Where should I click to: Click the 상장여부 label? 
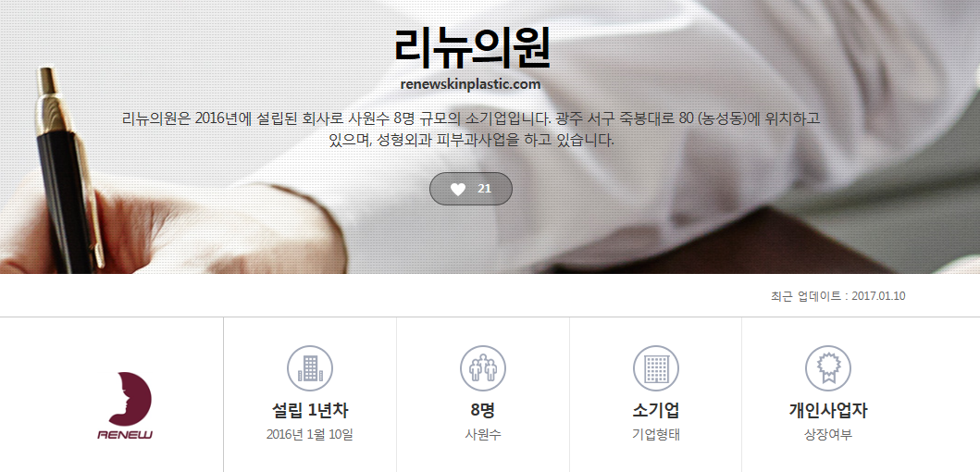828,434
